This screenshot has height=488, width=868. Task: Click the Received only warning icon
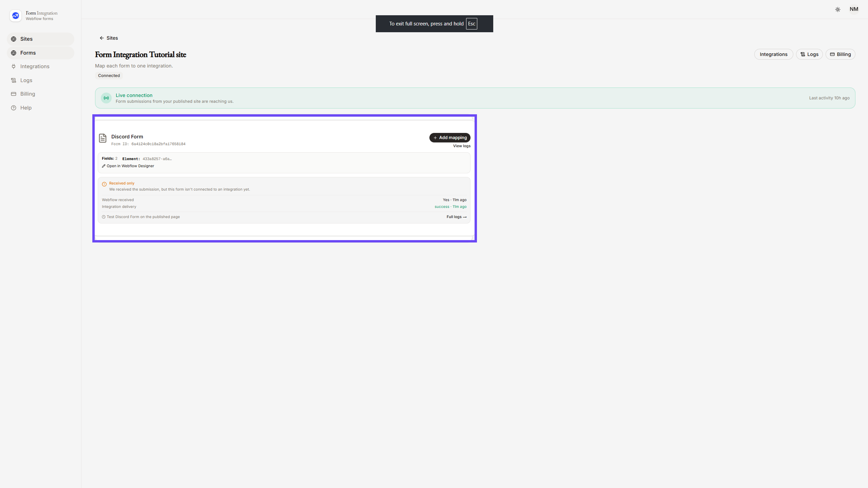(x=104, y=184)
